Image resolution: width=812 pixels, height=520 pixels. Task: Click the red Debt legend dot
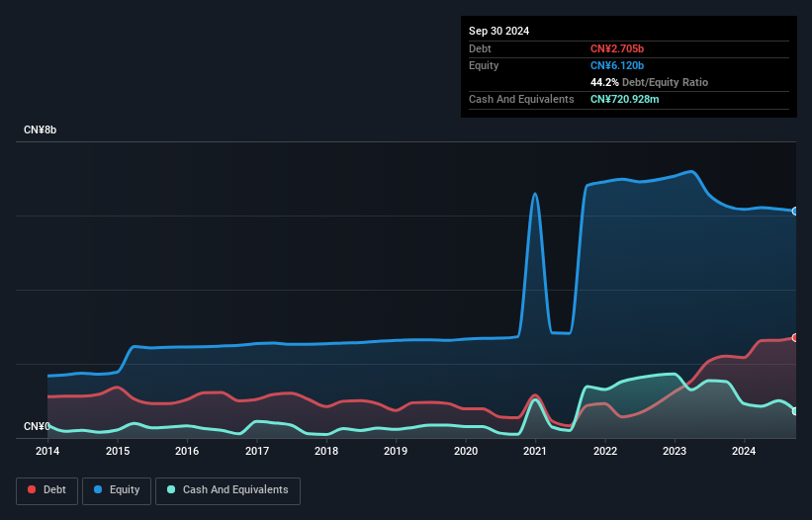32,489
